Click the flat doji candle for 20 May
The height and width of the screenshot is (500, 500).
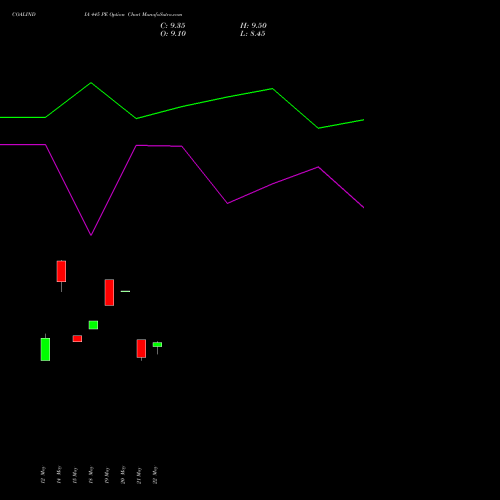point(125,291)
